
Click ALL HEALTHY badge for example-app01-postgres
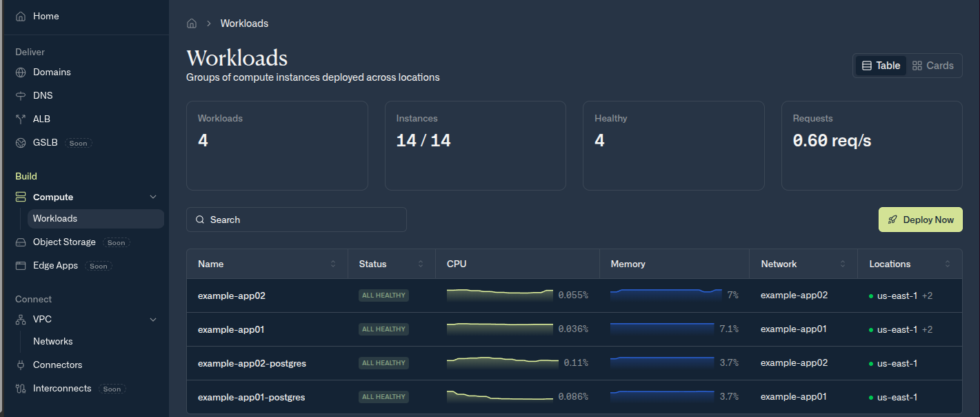pos(383,397)
